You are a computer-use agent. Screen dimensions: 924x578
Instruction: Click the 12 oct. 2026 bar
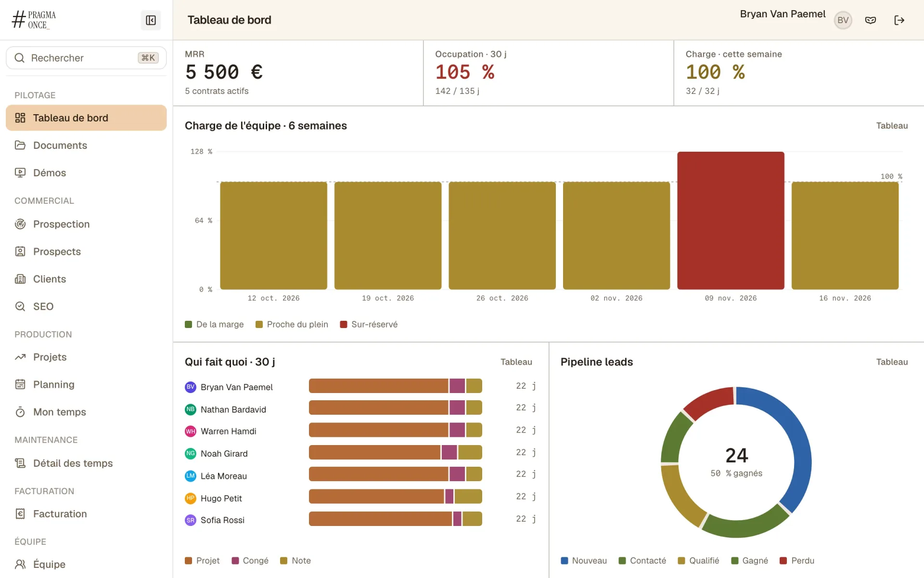(273, 236)
